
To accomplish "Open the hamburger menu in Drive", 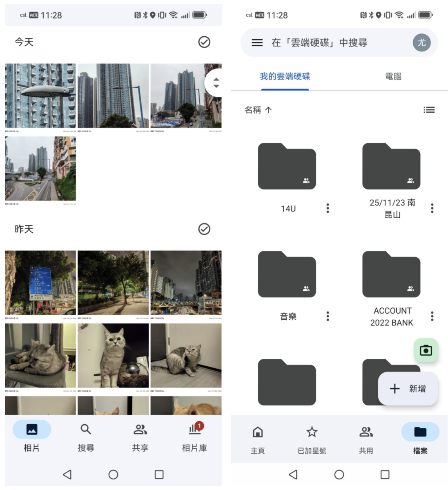I will coord(257,42).
